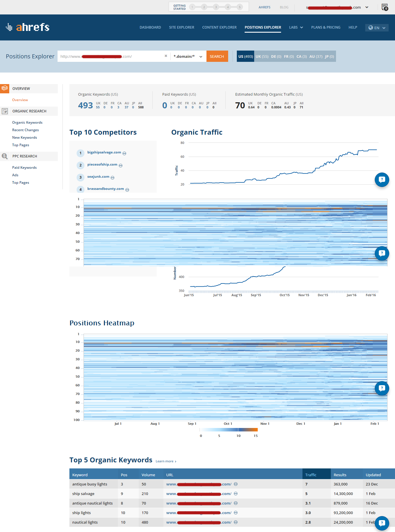Open the EN language dropdown
Image resolution: width=395 pixels, height=532 pixels.
point(376,28)
